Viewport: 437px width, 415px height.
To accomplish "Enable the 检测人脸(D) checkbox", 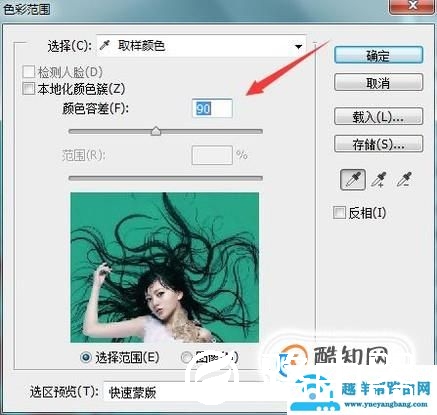I will [28, 72].
